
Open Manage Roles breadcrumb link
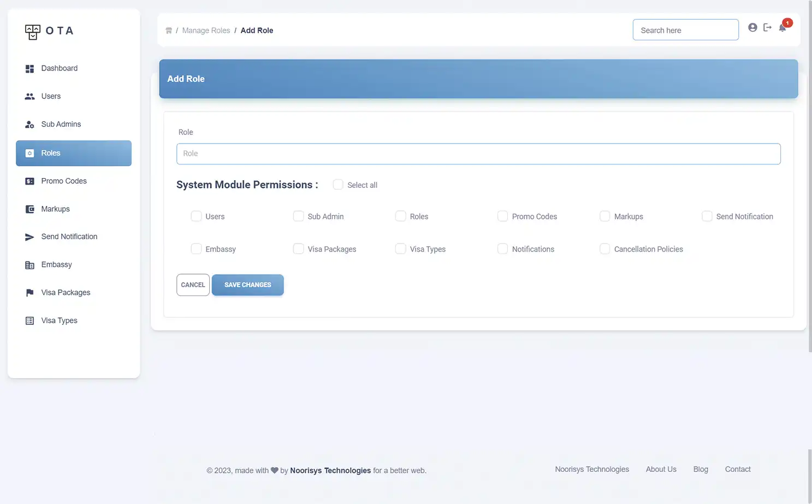[206, 31]
